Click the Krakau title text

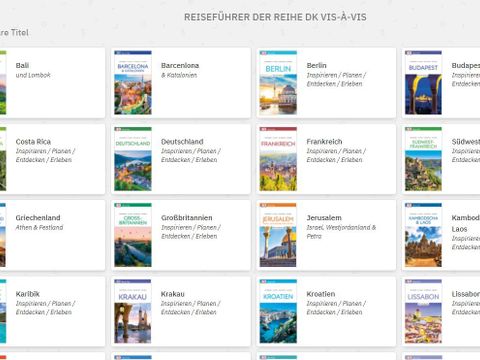172,294
